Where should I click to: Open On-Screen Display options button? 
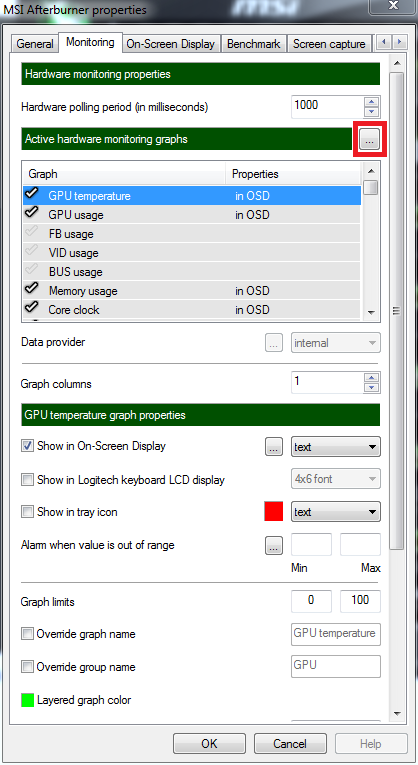click(x=274, y=447)
